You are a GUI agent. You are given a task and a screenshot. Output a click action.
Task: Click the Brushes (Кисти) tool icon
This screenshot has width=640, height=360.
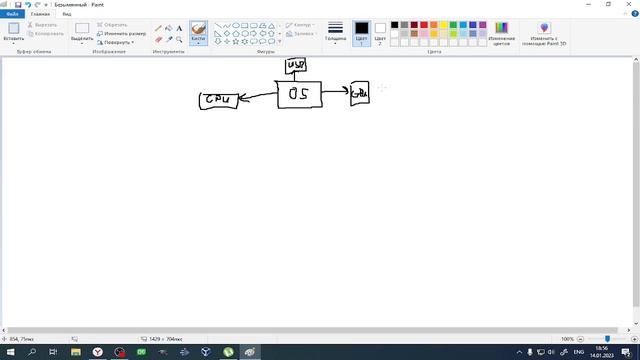coord(198,29)
